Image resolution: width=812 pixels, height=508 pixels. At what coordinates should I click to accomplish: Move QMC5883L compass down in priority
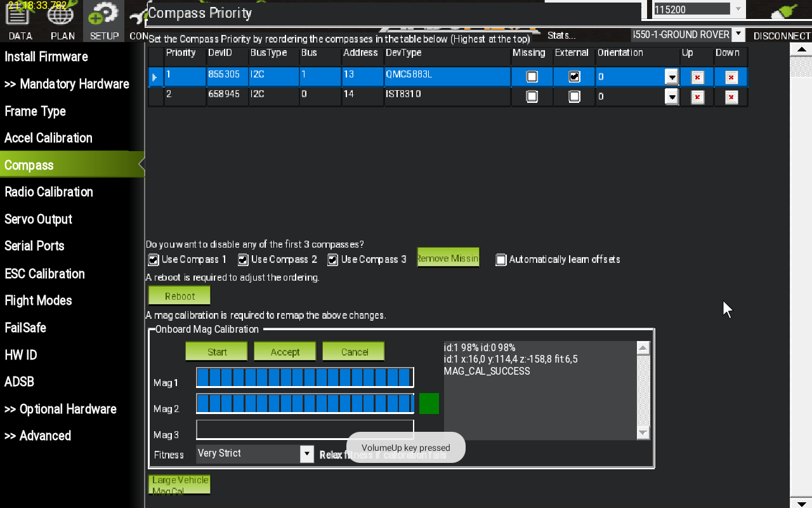point(731,77)
